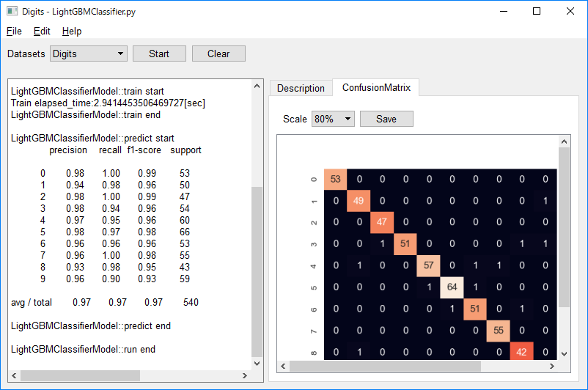Click the 55 cell in the matrix
The height and width of the screenshot is (390, 588).
[x=499, y=331]
